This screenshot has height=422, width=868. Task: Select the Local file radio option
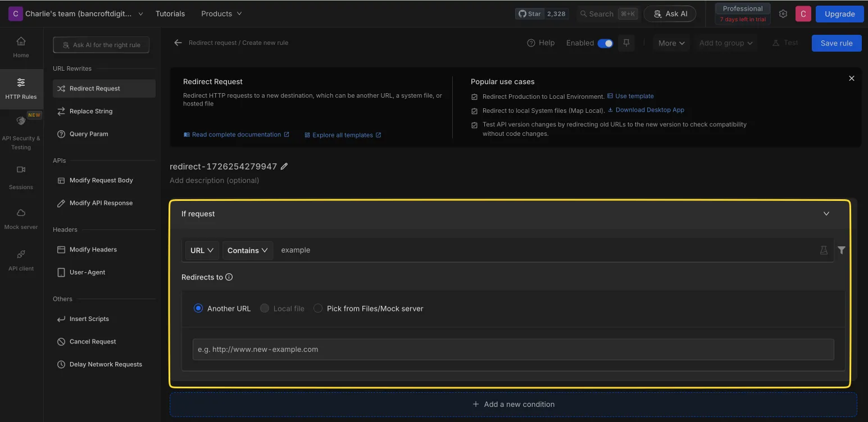point(264,308)
